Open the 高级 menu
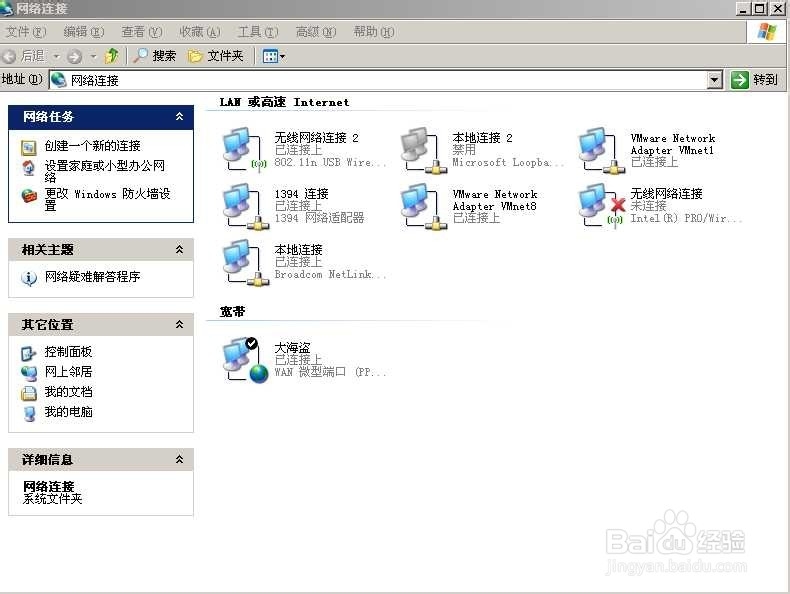This screenshot has height=594, width=790. (x=315, y=32)
